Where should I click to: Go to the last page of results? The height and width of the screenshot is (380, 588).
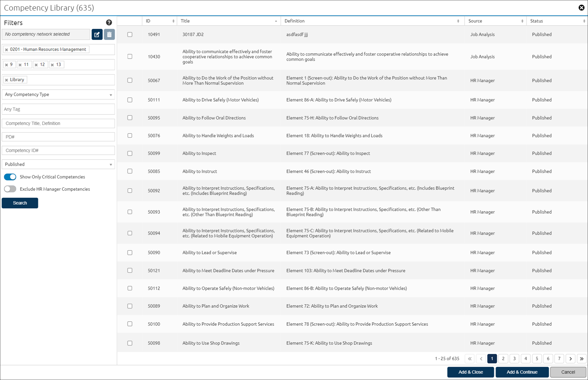(x=582, y=359)
